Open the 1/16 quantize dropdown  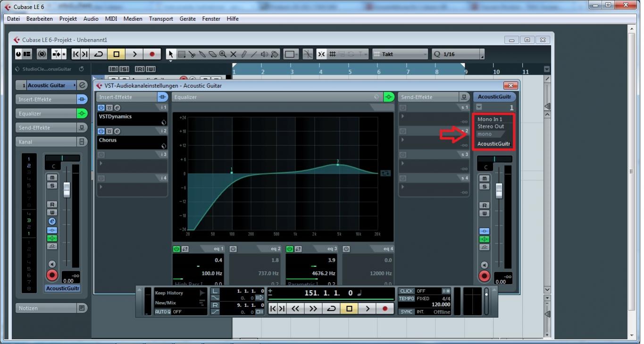458,54
